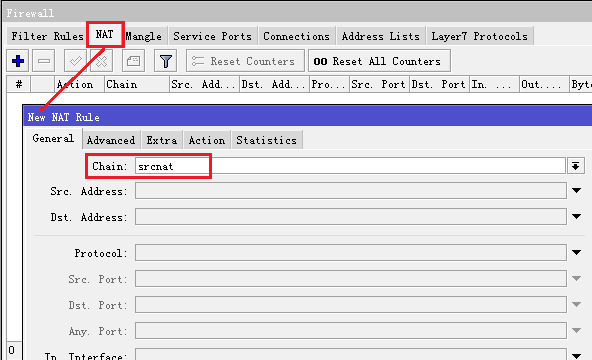592x360 pixels.
Task: Click the checkmark enable rule icon
Action: (76, 61)
